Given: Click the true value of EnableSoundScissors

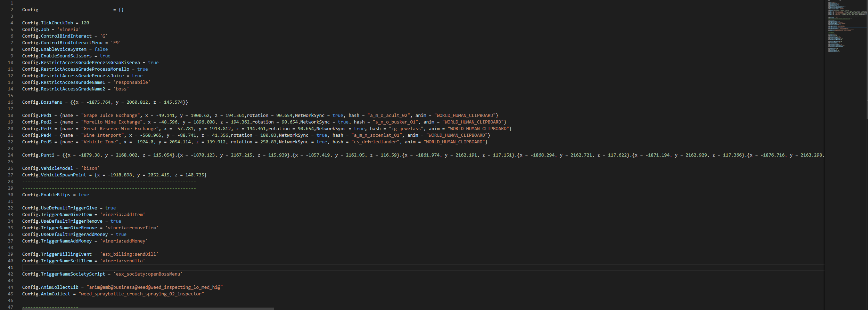Looking at the screenshot, I should 105,56.
